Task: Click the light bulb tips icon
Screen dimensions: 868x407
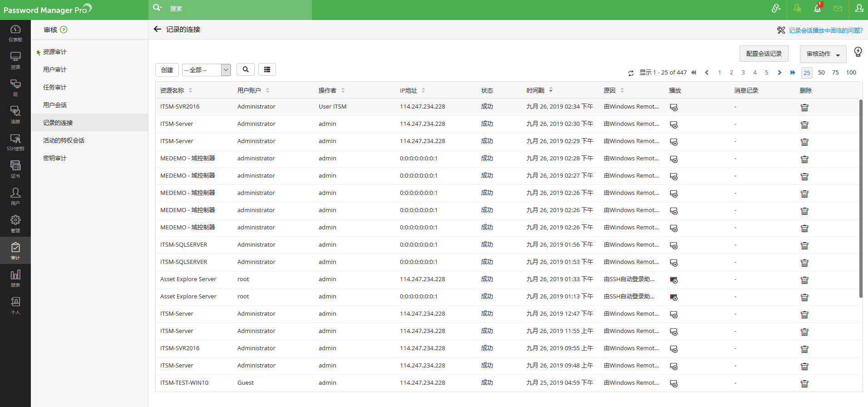Action: coord(858,52)
